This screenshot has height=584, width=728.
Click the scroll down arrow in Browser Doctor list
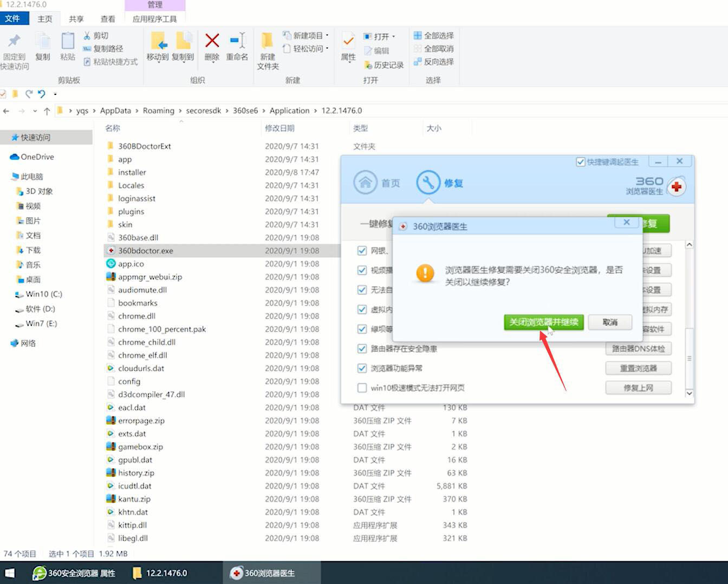(689, 393)
